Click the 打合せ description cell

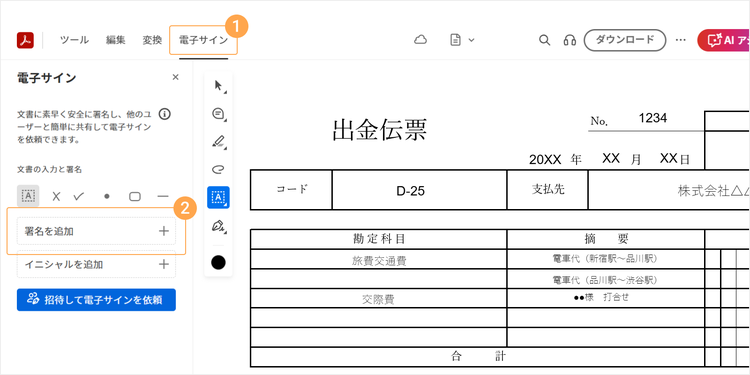click(606, 298)
